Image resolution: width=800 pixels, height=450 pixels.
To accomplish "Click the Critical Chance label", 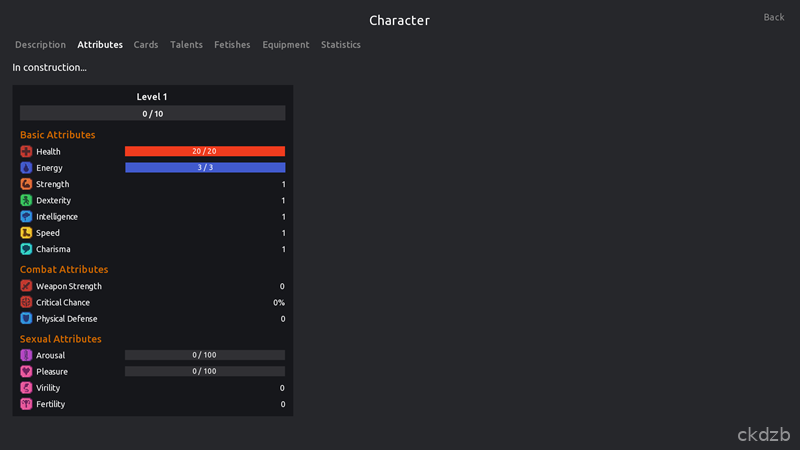I will (x=63, y=303).
